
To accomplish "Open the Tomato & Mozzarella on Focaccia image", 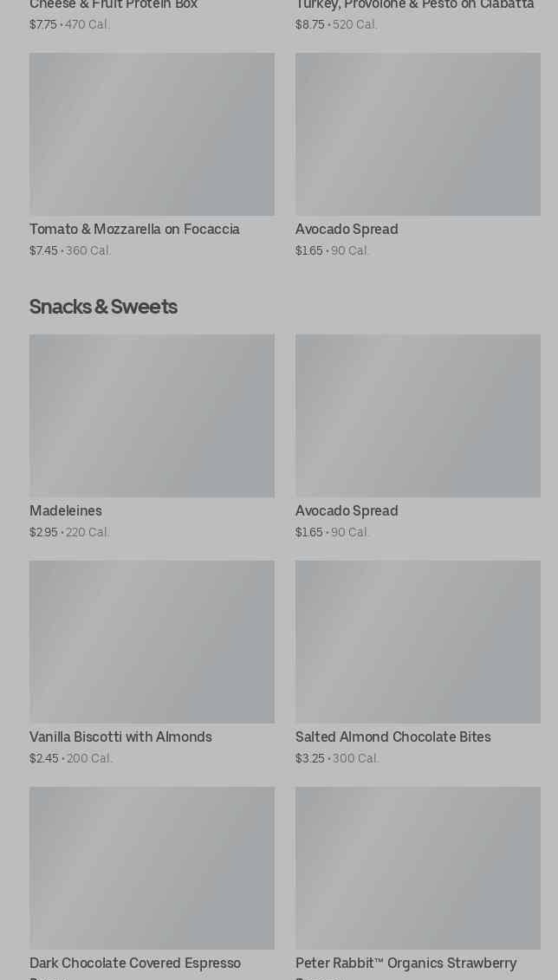I will point(152,134).
